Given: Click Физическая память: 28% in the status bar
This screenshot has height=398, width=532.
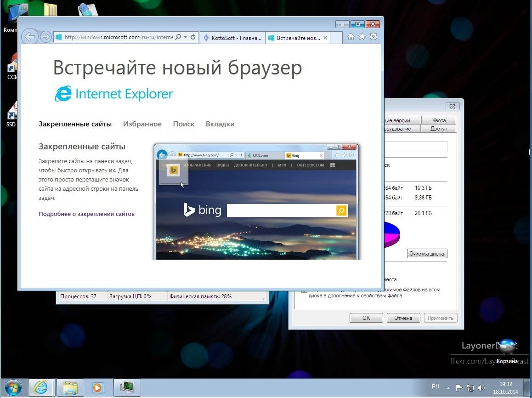Looking at the screenshot, I should click(x=200, y=296).
